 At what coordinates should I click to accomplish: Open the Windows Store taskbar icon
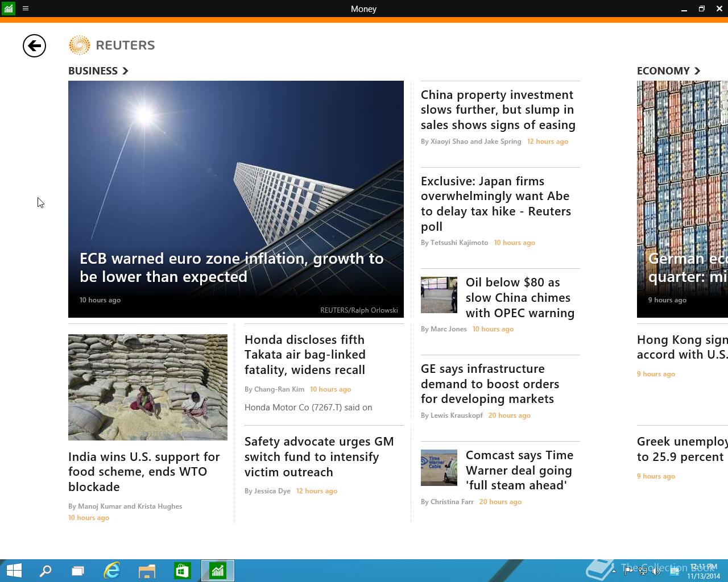click(x=182, y=571)
